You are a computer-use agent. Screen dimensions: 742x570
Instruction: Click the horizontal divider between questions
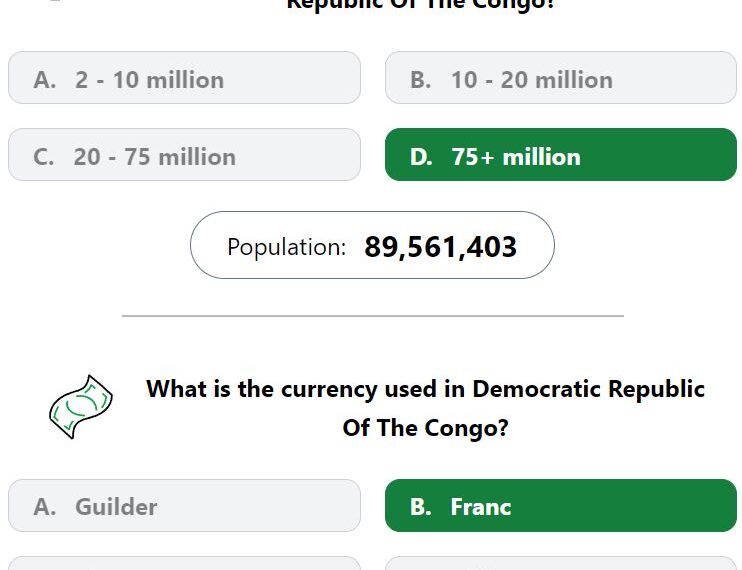(372, 315)
